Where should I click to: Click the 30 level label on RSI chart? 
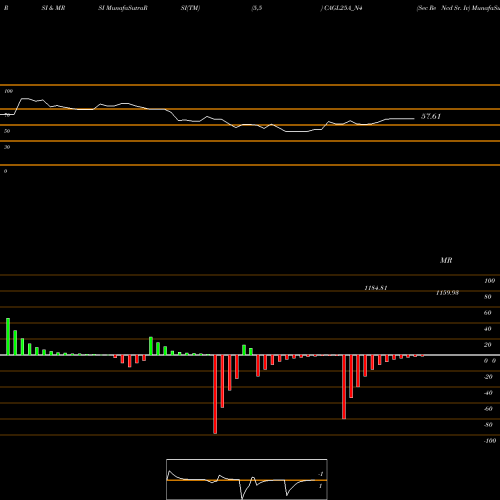pos(7,147)
